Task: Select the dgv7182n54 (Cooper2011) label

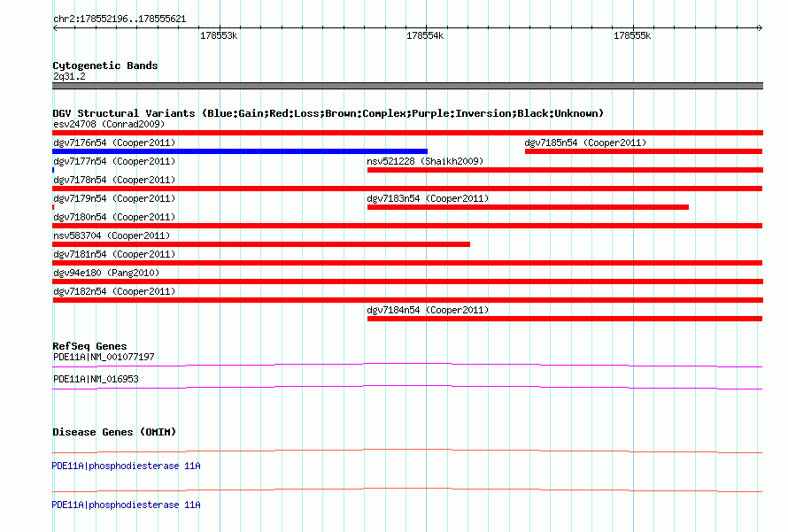Action: click(114, 291)
